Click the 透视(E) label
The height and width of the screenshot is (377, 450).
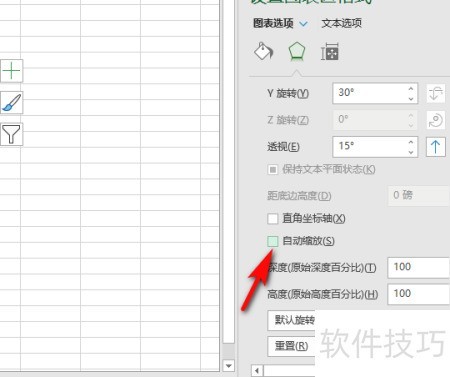click(x=283, y=147)
